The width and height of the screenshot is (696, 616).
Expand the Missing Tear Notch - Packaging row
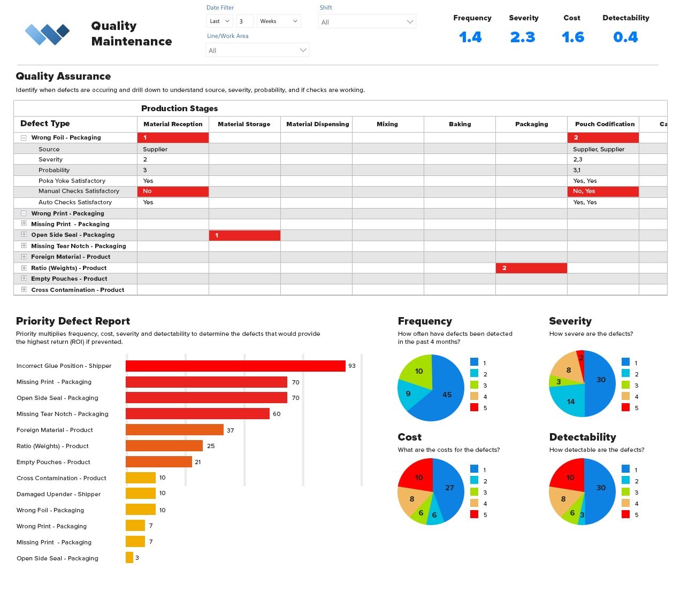click(x=23, y=246)
